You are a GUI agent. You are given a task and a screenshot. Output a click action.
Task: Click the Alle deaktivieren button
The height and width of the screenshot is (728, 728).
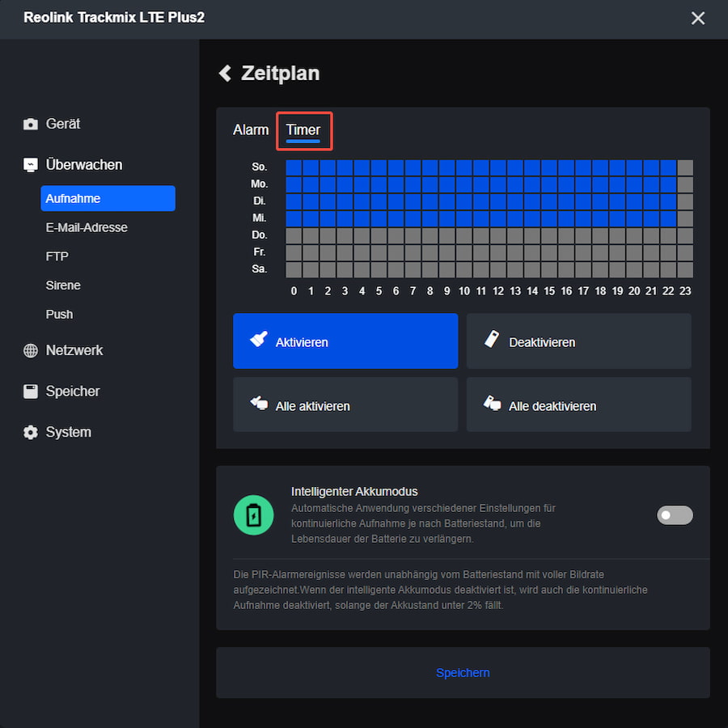tap(579, 404)
